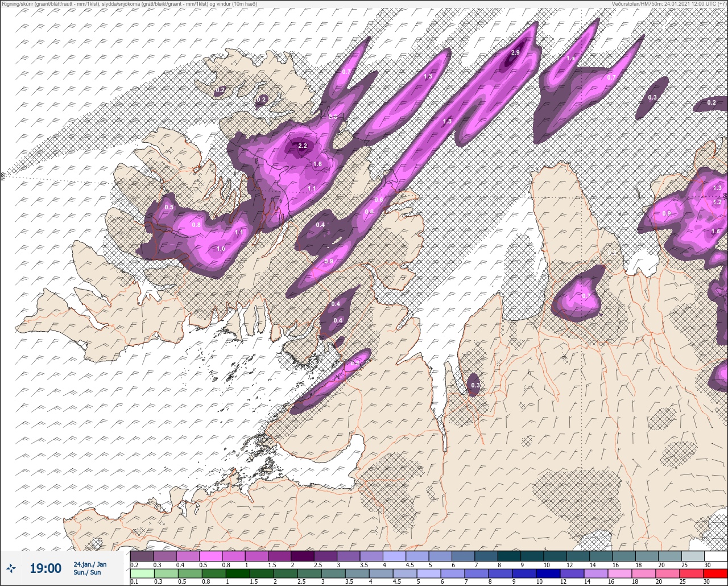Click the 0.1 label on the rain legend
Image resolution: width=728 pixels, height=586 pixels.
click(x=134, y=581)
